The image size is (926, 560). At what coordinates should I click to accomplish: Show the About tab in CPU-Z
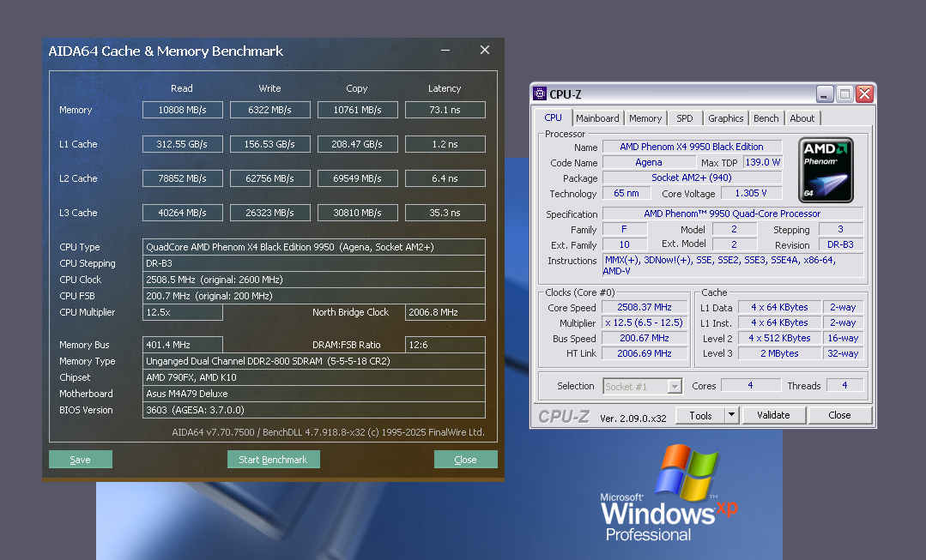click(x=802, y=118)
